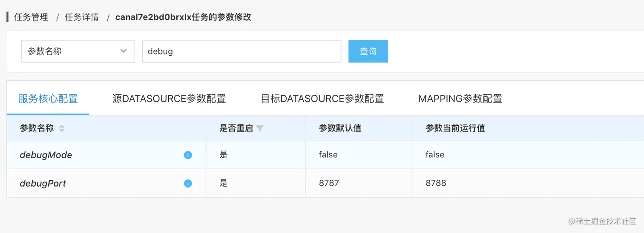
Task: Click the 参数当前运行值 column header
Action: [456, 128]
